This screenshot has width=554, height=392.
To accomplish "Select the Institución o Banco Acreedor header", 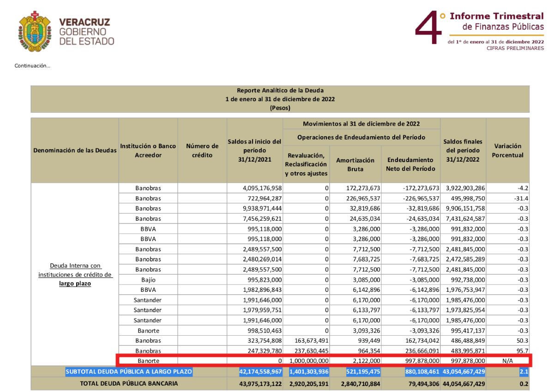I will [x=148, y=151].
